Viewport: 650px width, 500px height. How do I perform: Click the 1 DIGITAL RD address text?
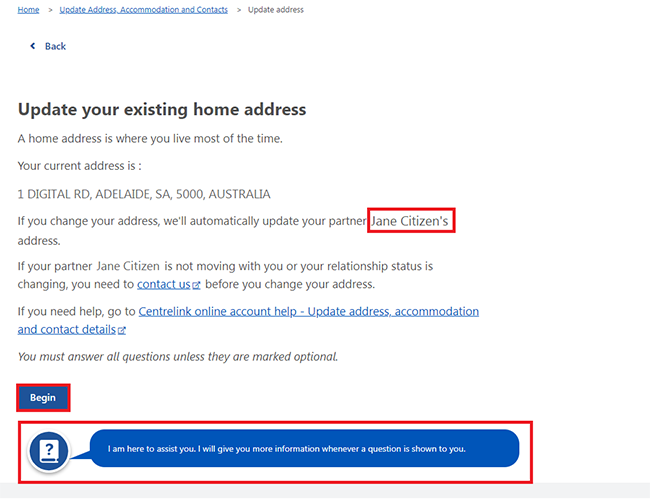(144, 194)
